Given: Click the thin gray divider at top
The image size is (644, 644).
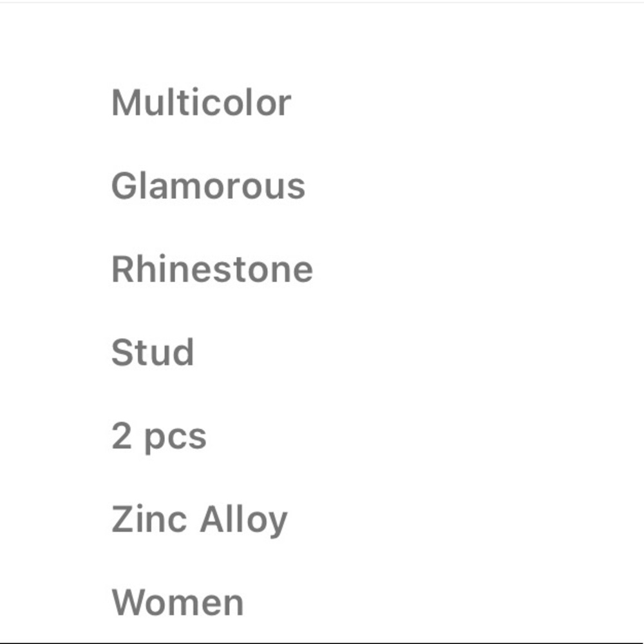Looking at the screenshot, I should (322, 2).
